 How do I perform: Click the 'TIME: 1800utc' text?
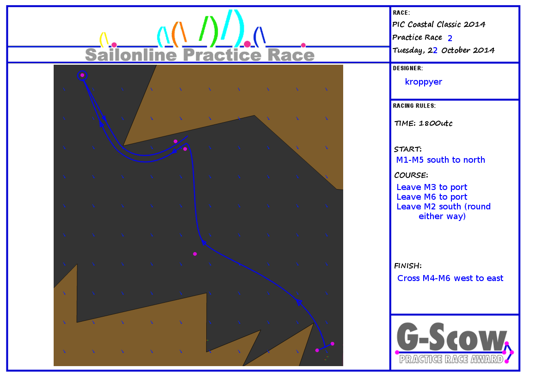(x=423, y=123)
